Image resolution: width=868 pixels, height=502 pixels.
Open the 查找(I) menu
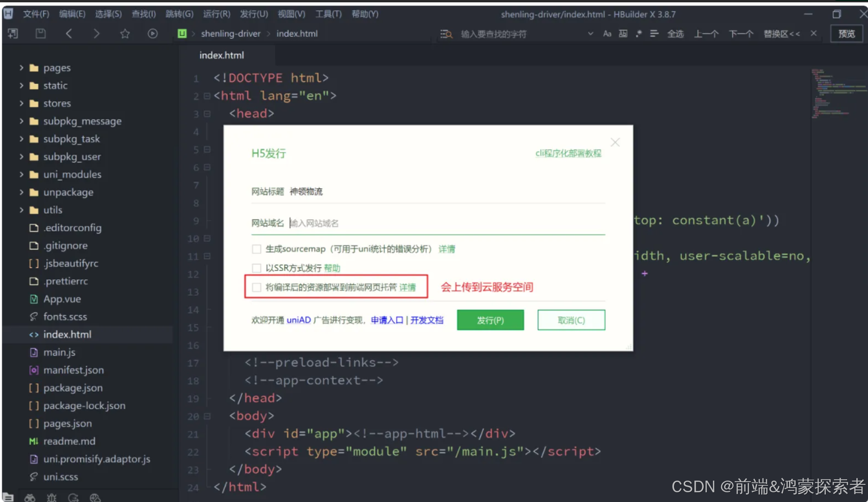pos(143,14)
